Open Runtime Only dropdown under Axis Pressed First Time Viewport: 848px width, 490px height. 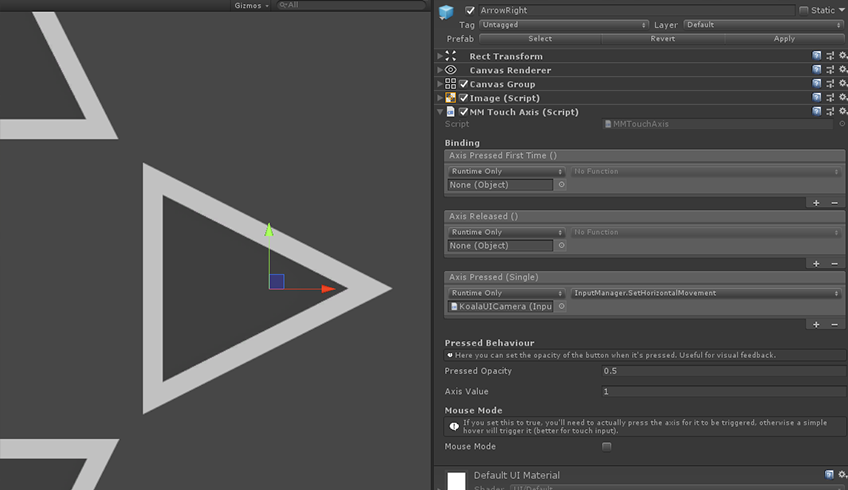point(506,171)
